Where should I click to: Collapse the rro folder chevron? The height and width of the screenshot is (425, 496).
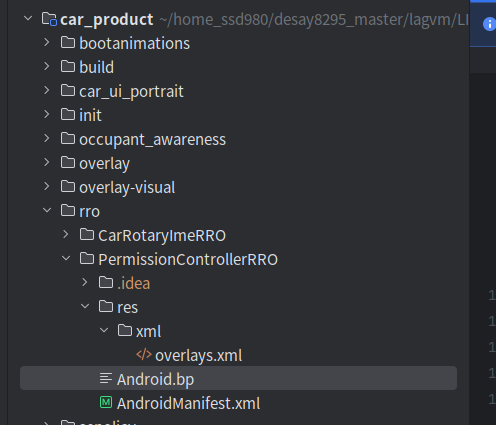pyautogui.click(x=47, y=210)
